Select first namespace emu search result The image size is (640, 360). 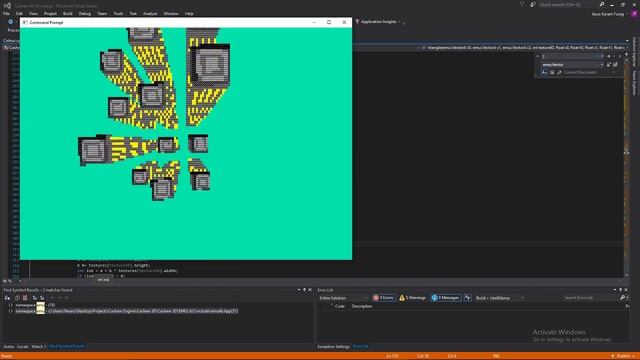click(35, 305)
